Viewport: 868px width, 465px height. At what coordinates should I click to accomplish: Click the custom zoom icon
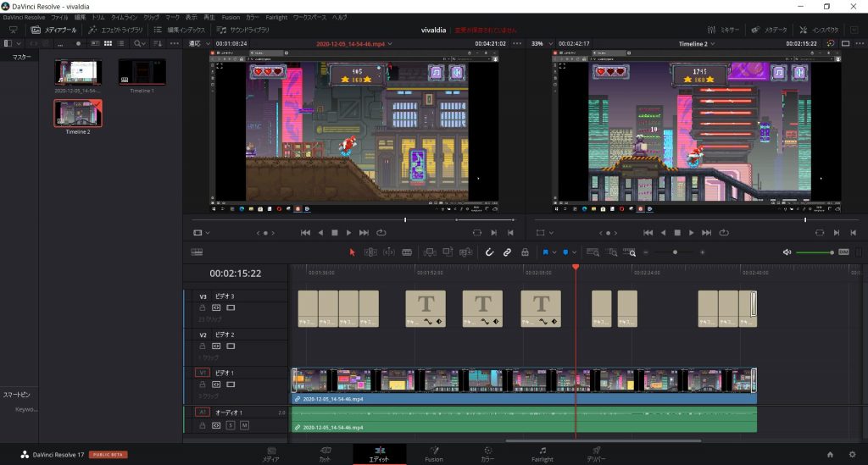pos(630,252)
